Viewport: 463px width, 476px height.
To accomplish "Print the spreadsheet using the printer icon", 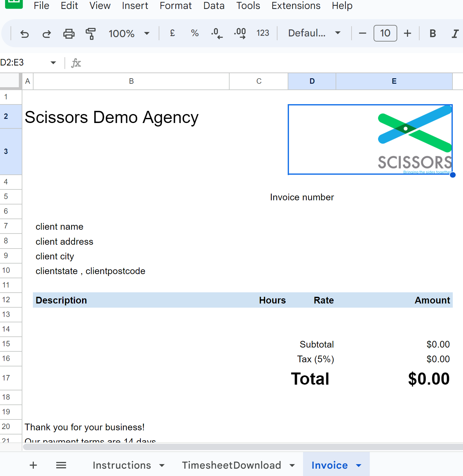I will [x=69, y=34].
